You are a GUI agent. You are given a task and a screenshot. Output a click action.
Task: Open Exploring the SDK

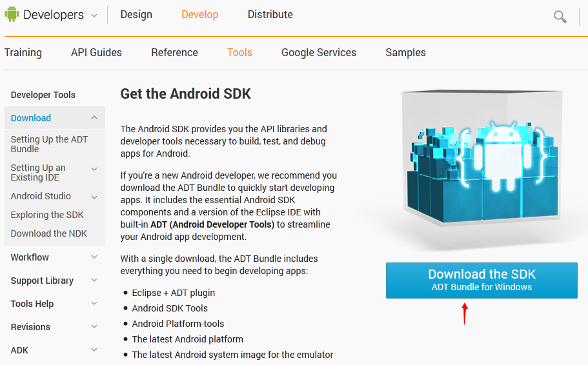(x=47, y=215)
